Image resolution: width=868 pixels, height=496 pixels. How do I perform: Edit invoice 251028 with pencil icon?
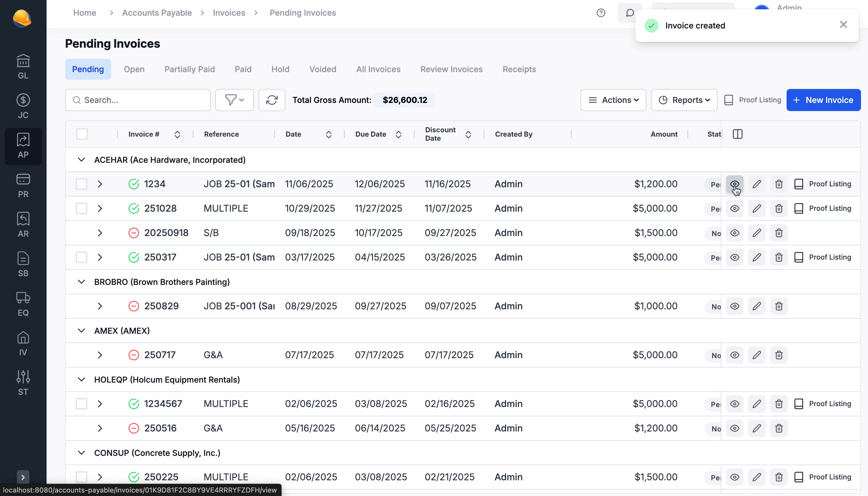pyautogui.click(x=757, y=208)
